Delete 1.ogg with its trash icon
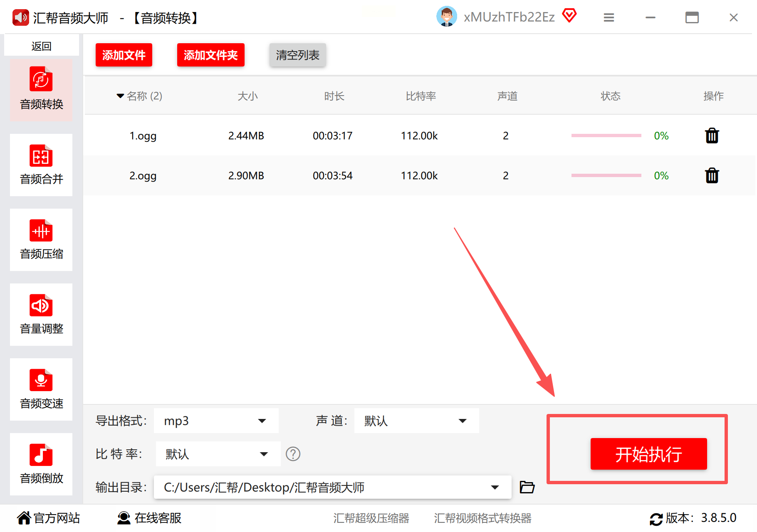757x532 pixels. click(x=712, y=135)
